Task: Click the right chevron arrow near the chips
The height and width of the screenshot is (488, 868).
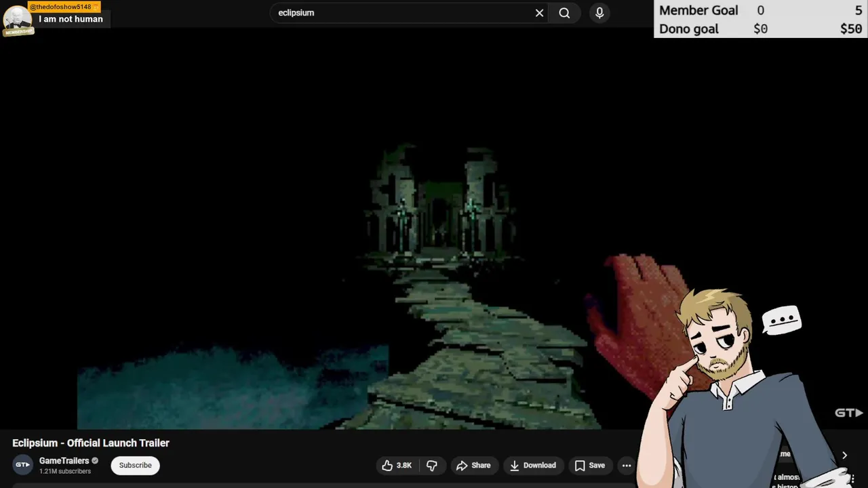Action: click(844, 455)
